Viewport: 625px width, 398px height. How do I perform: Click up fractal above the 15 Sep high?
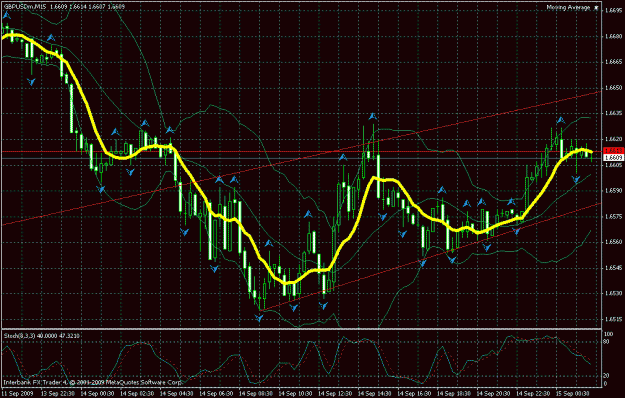point(561,120)
